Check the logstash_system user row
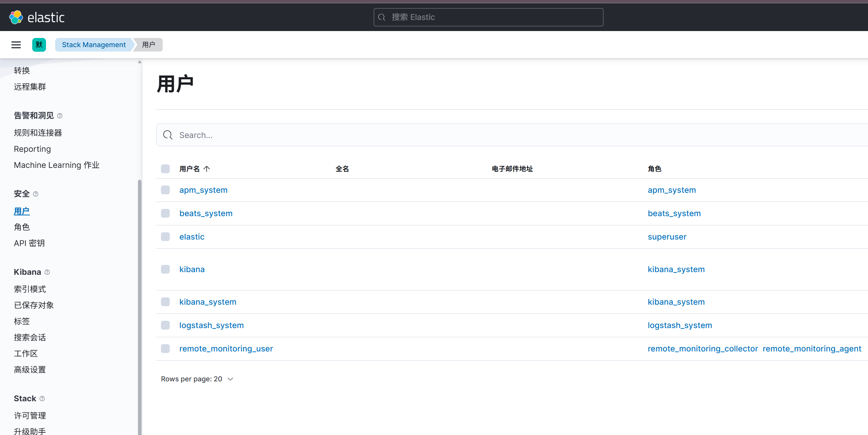 (x=165, y=325)
